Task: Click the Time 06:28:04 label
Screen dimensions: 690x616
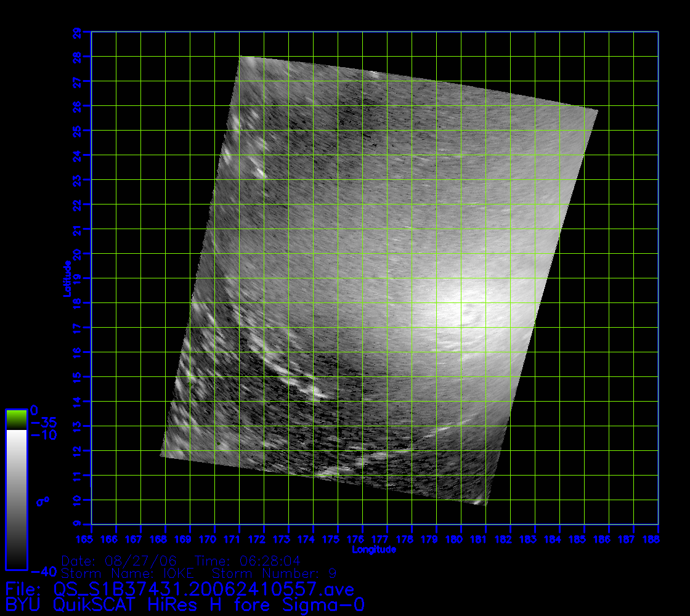Action: point(247,561)
